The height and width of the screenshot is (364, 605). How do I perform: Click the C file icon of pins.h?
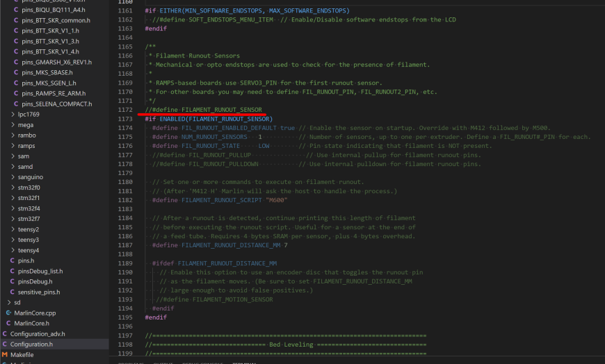[x=12, y=260]
